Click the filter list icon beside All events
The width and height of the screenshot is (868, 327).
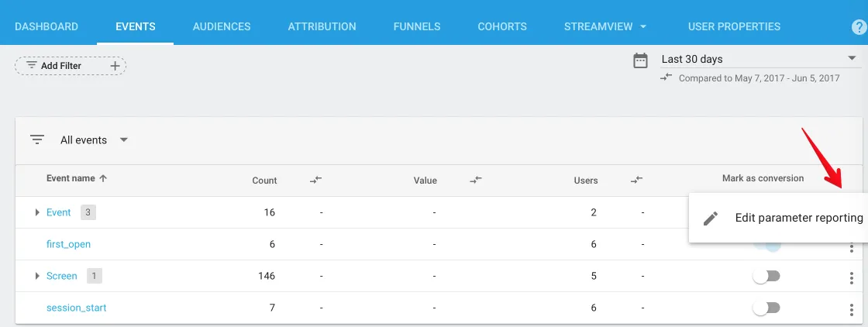pyautogui.click(x=37, y=140)
